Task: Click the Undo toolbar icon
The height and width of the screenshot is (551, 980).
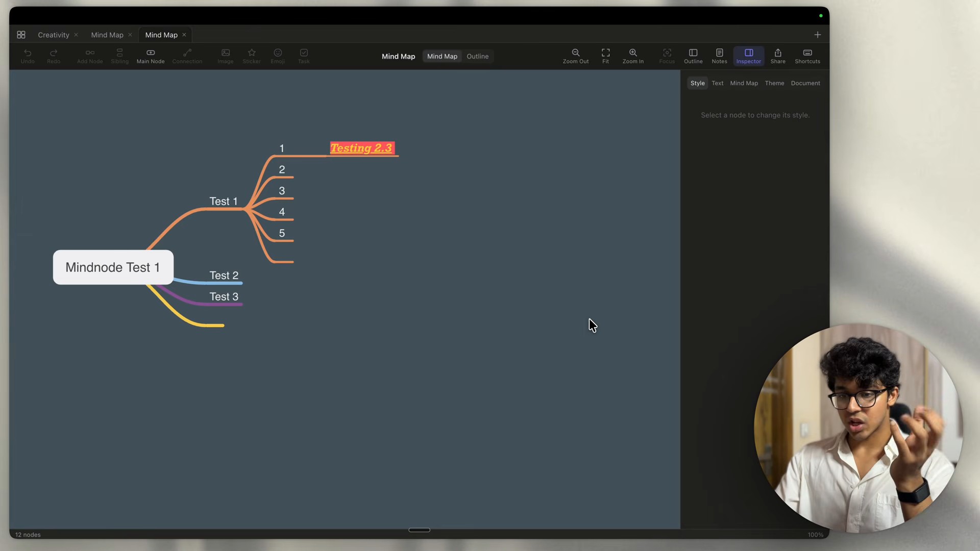Action: coord(28,56)
